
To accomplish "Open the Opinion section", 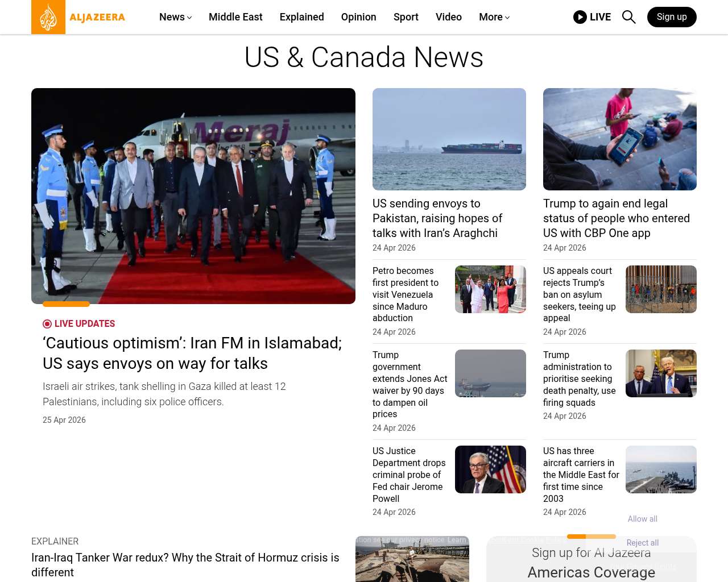I will [358, 17].
